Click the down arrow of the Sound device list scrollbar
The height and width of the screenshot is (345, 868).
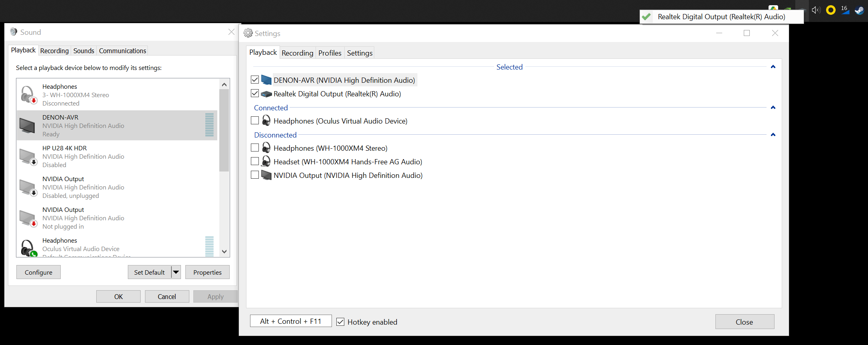tap(224, 251)
